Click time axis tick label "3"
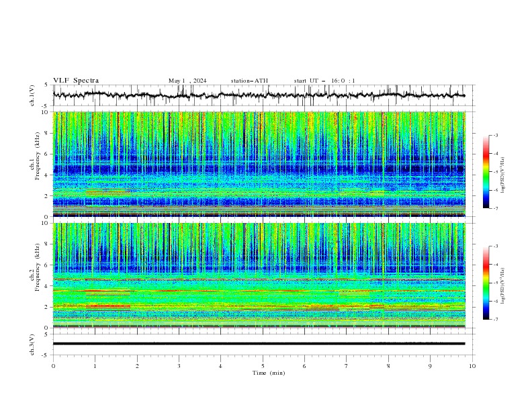Image resolution: width=532 pixels, height=411 pixels. (x=179, y=366)
